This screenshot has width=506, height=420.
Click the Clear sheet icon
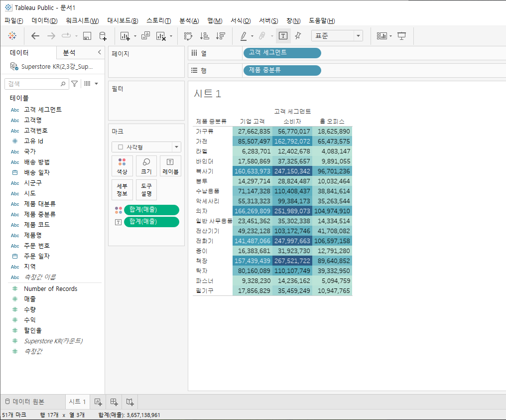click(x=161, y=36)
